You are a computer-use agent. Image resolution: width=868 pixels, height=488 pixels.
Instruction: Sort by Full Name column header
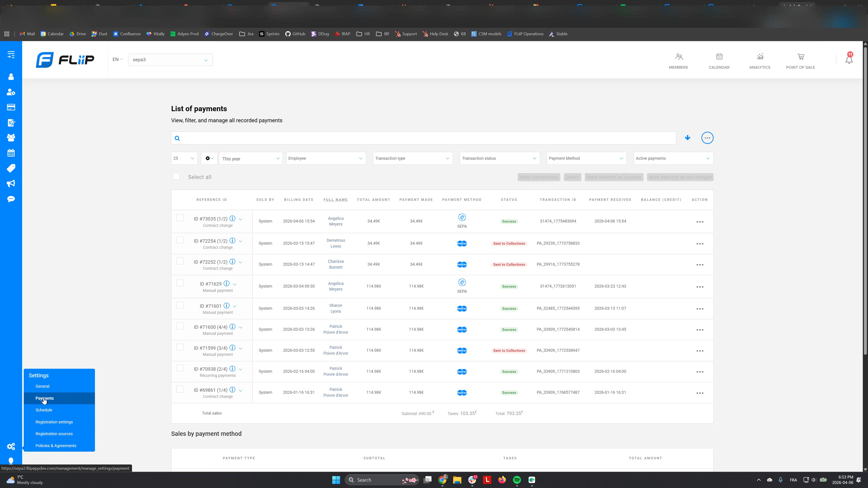[x=336, y=200]
